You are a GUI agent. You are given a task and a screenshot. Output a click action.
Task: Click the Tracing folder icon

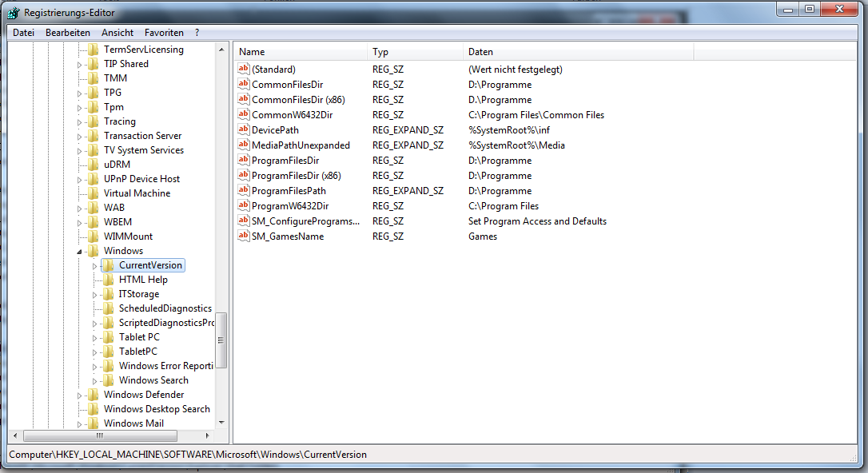pyautogui.click(x=94, y=121)
